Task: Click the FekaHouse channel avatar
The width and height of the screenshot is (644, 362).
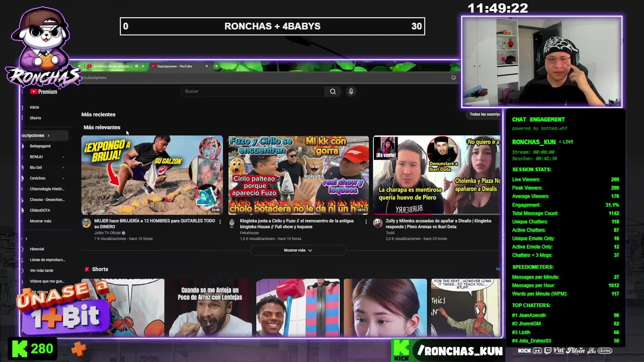Action: tap(232, 223)
